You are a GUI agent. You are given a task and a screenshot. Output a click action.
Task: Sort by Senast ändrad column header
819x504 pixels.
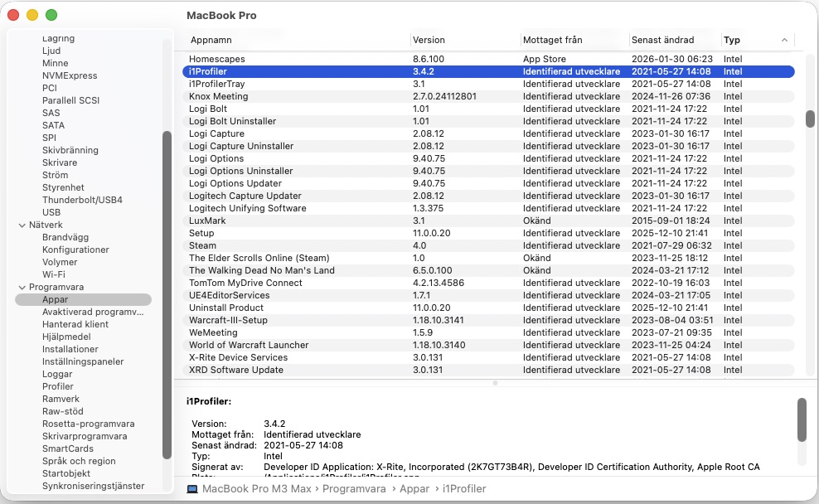tap(662, 40)
